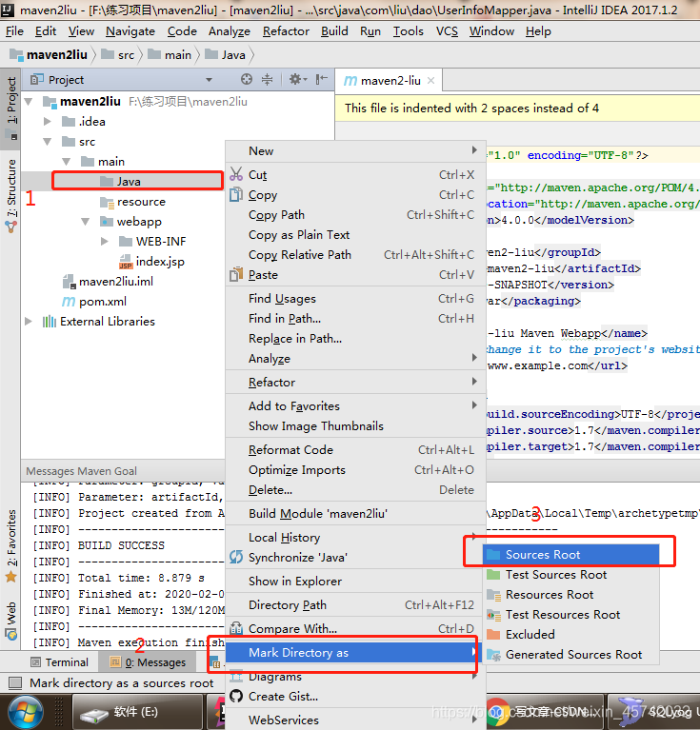The width and height of the screenshot is (700, 730).
Task: Click the Test Sources Root green folder icon
Action: (x=492, y=574)
